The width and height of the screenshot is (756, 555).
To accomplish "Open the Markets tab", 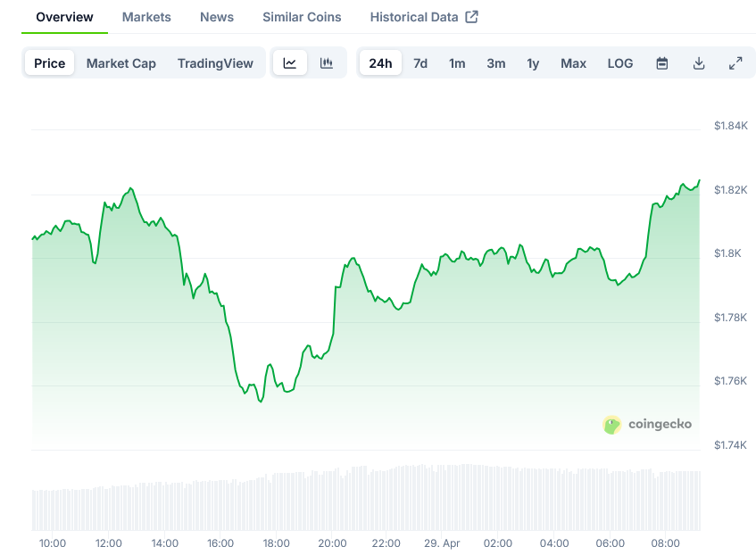I will (145, 16).
